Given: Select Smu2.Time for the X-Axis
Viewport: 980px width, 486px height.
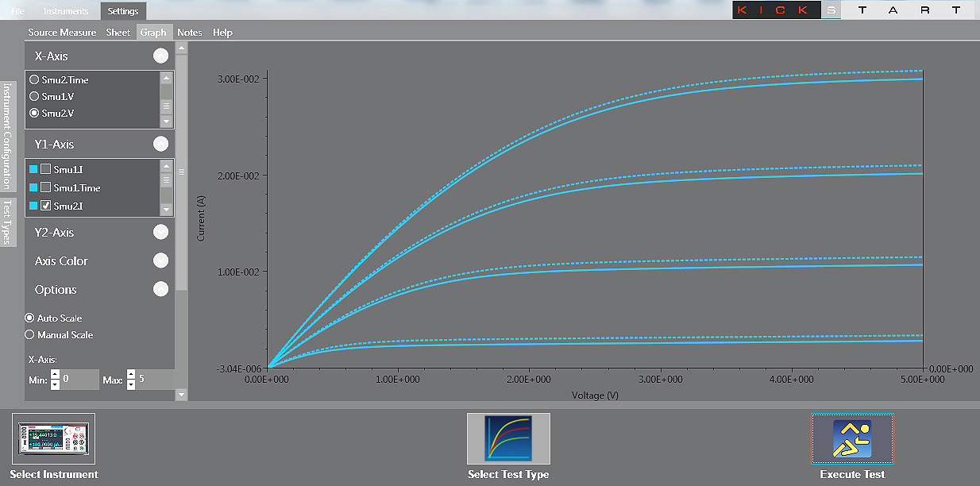Looking at the screenshot, I should coord(34,79).
